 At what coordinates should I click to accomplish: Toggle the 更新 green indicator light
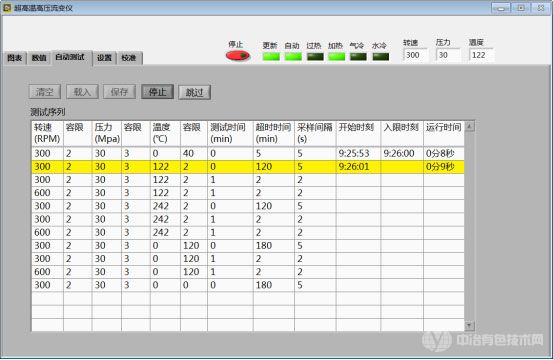coord(271,56)
